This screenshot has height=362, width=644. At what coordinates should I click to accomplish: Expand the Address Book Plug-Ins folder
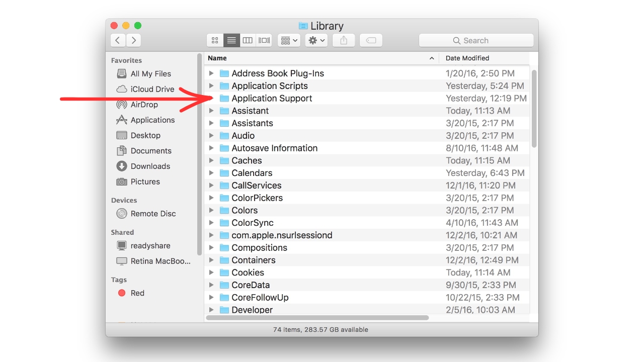coord(211,73)
